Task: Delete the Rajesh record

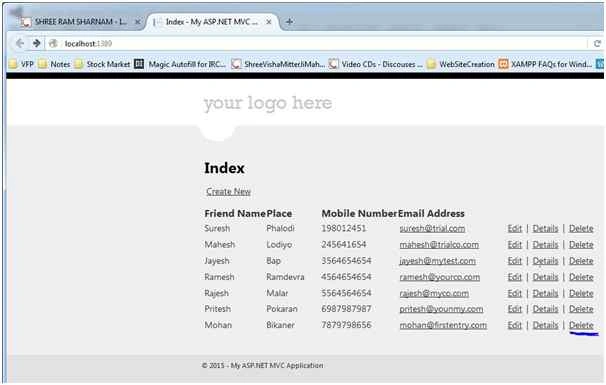Action: pyautogui.click(x=581, y=293)
